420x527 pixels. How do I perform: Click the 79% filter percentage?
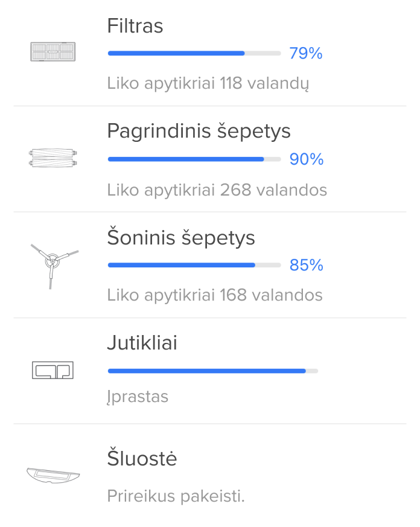tap(305, 54)
